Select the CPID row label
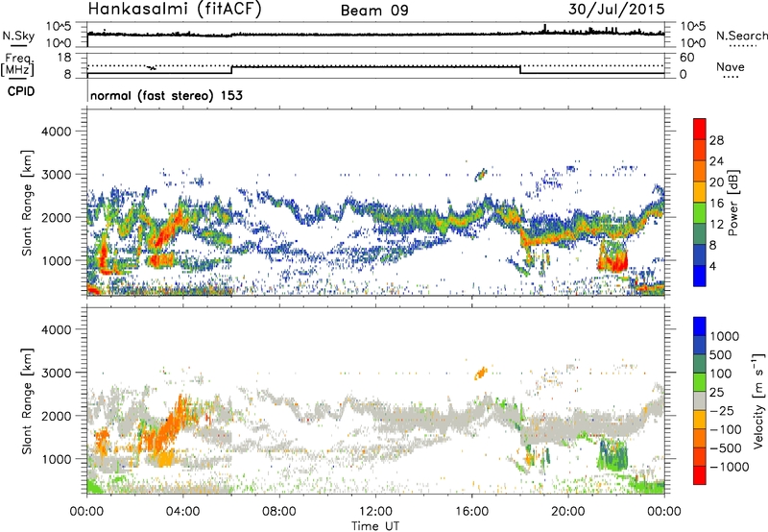 pos(21,91)
